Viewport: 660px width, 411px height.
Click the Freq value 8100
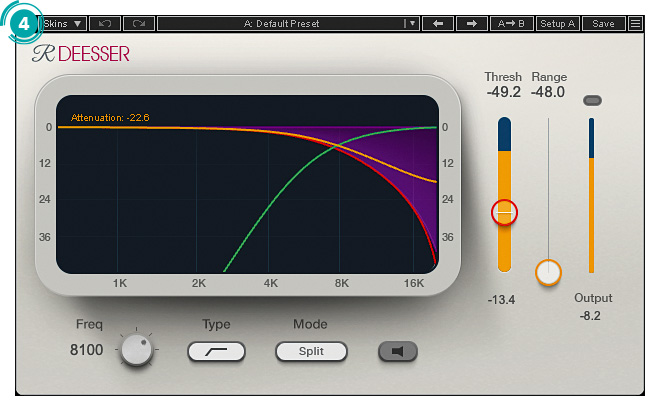point(86,350)
